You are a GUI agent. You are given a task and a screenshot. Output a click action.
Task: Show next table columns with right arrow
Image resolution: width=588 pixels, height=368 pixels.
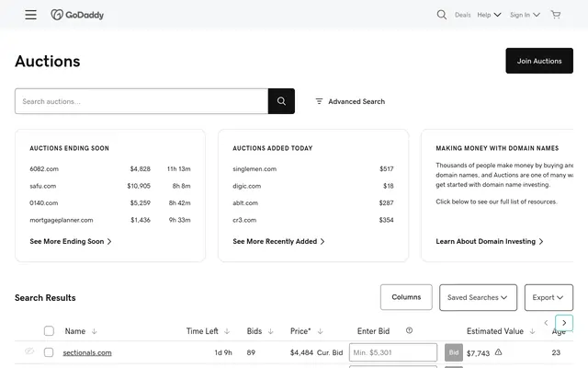tap(564, 323)
